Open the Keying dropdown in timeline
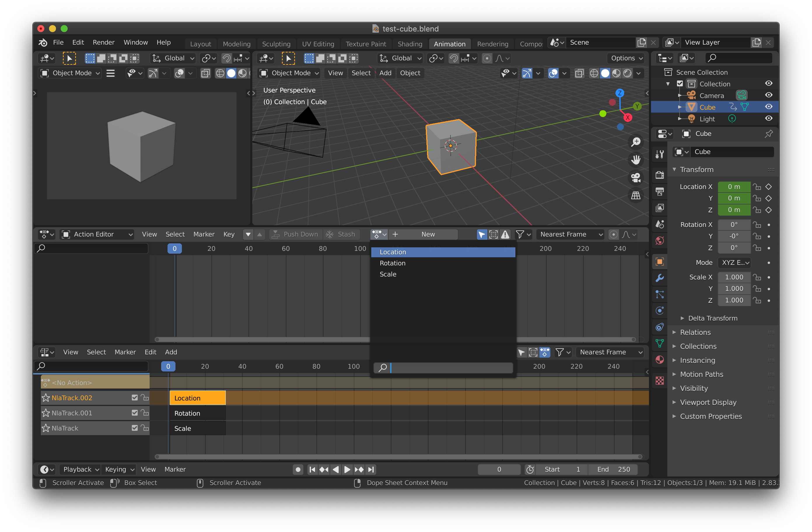The image size is (812, 532). click(x=119, y=470)
